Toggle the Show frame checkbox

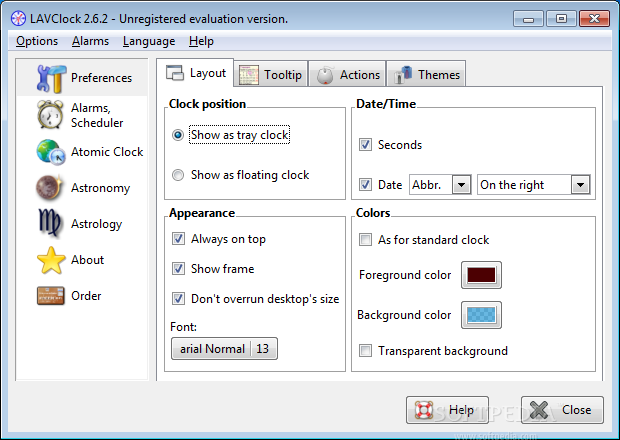[178, 269]
